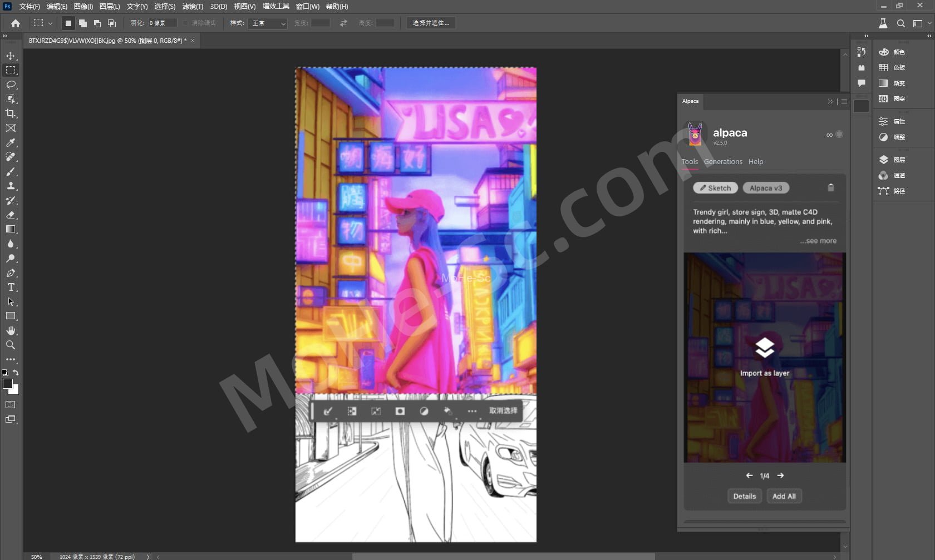
Task: Click the Add All button
Action: click(x=784, y=496)
